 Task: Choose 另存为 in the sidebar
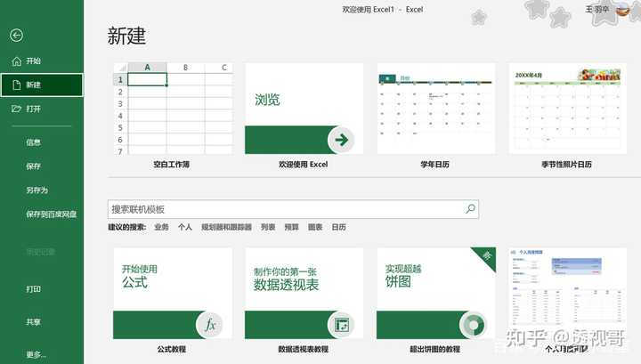(x=37, y=190)
